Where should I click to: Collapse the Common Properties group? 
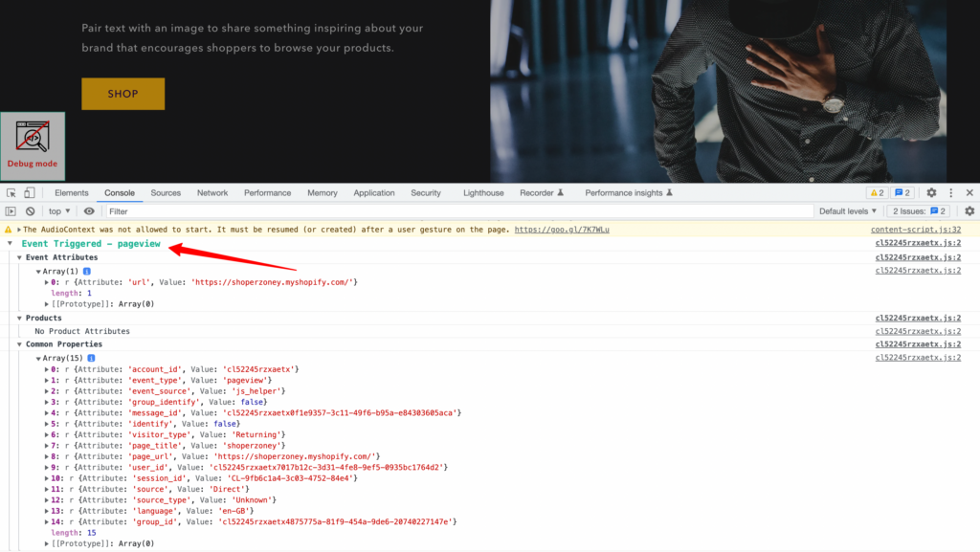(19, 344)
